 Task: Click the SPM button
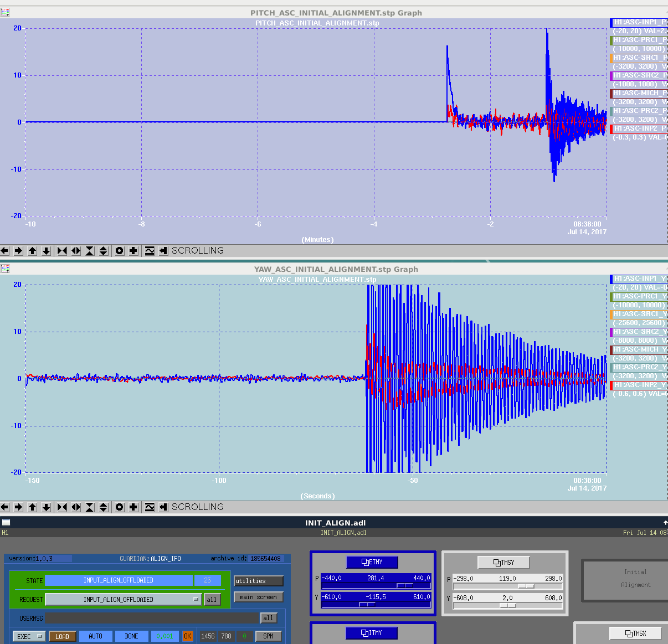pos(269,636)
